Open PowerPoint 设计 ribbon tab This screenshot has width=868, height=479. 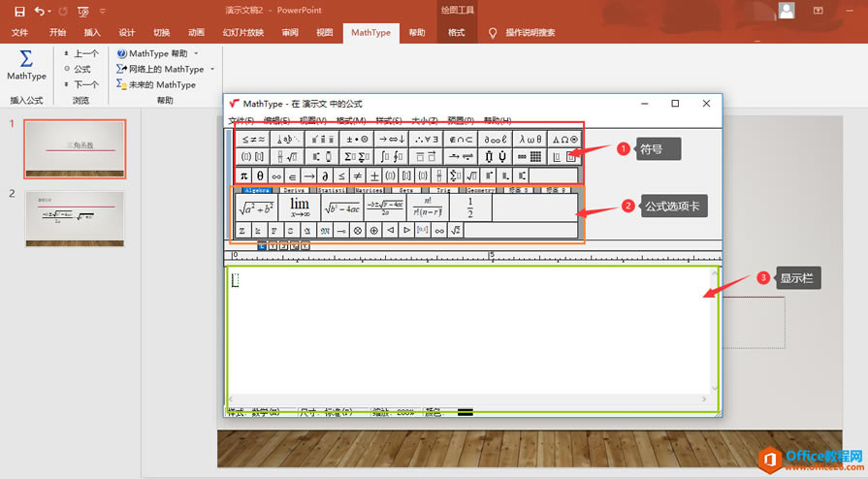(x=127, y=32)
